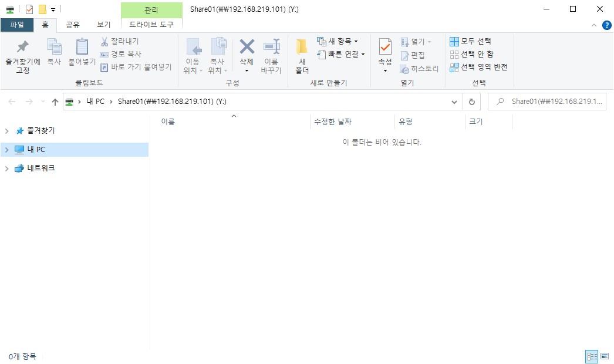The width and height of the screenshot is (614, 364).
Task: Click the Edit (편집) ribbon button
Action: pyautogui.click(x=413, y=56)
